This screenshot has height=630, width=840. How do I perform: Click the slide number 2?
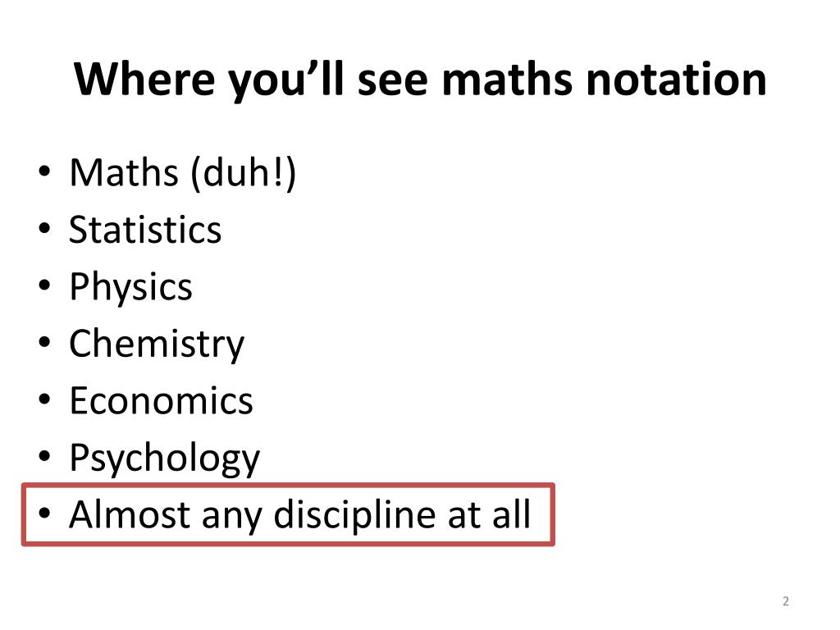786,601
